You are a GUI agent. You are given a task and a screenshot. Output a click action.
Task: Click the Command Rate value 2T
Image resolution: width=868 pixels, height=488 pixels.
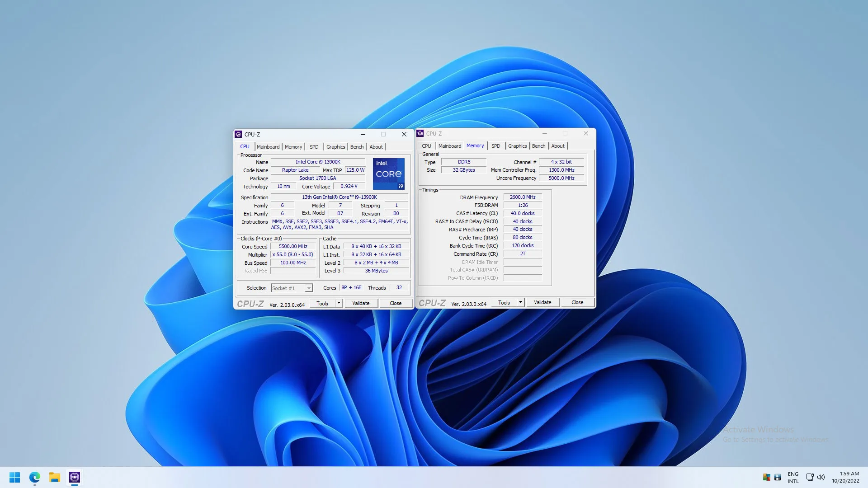523,254
